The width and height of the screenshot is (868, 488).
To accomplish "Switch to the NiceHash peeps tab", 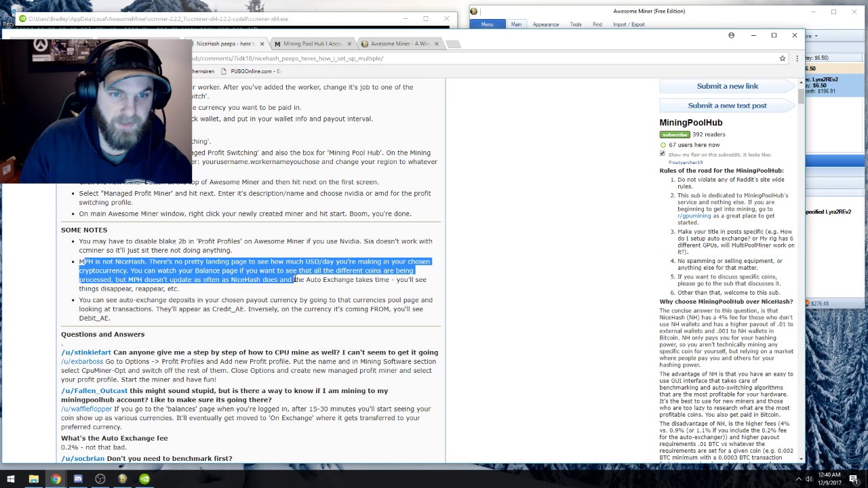I will [225, 44].
